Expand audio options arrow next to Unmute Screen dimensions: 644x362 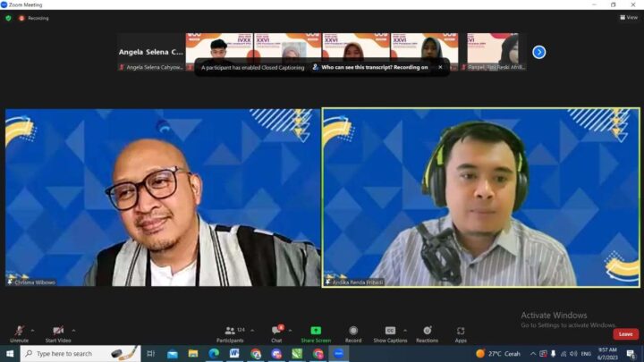point(33,329)
